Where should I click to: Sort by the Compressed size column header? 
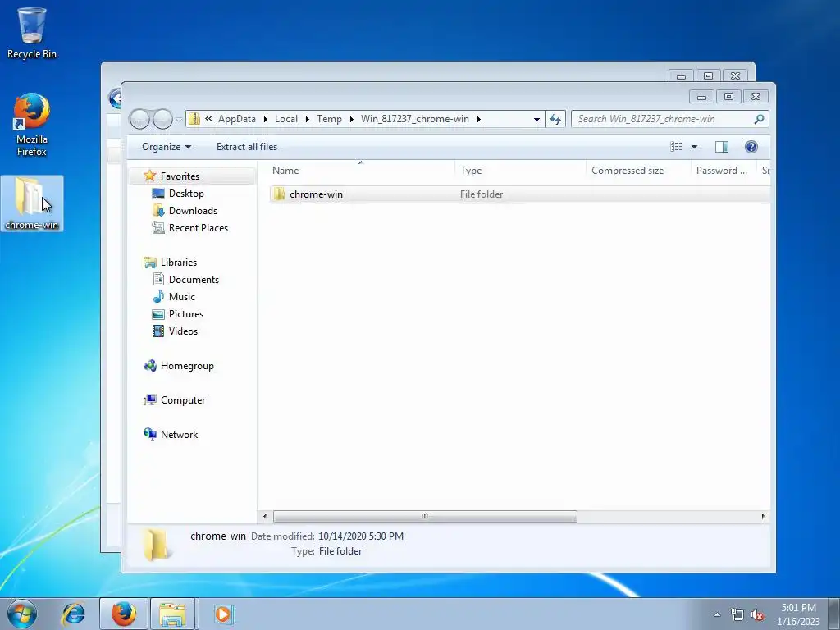pyautogui.click(x=638, y=171)
